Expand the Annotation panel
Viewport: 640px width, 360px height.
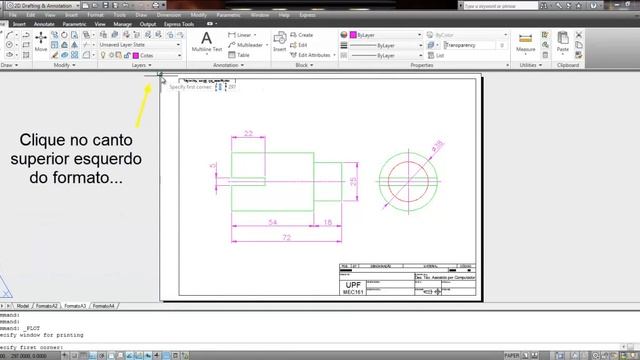coord(229,65)
